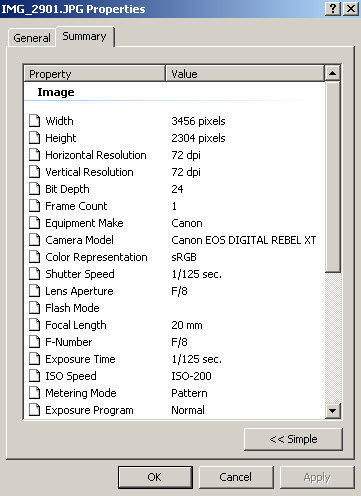Click the icon beside Shutter Speed
361x496 pixels.
34,274
